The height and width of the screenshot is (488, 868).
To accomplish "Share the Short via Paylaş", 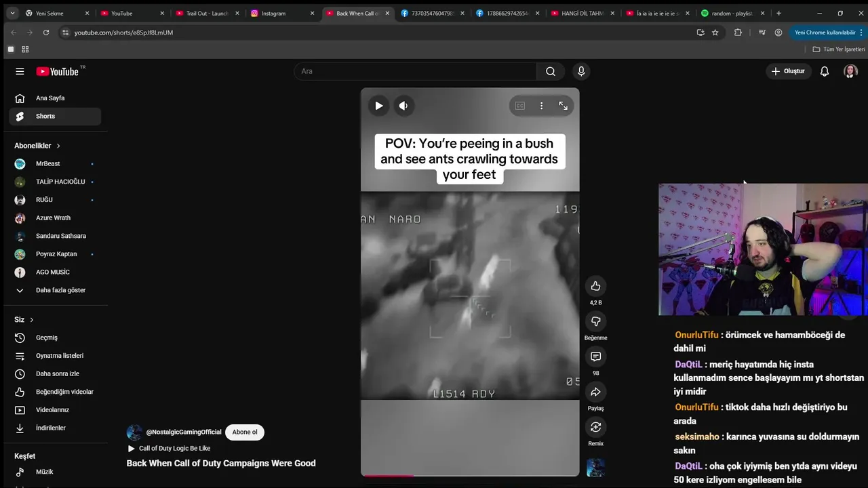I will coord(595,392).
